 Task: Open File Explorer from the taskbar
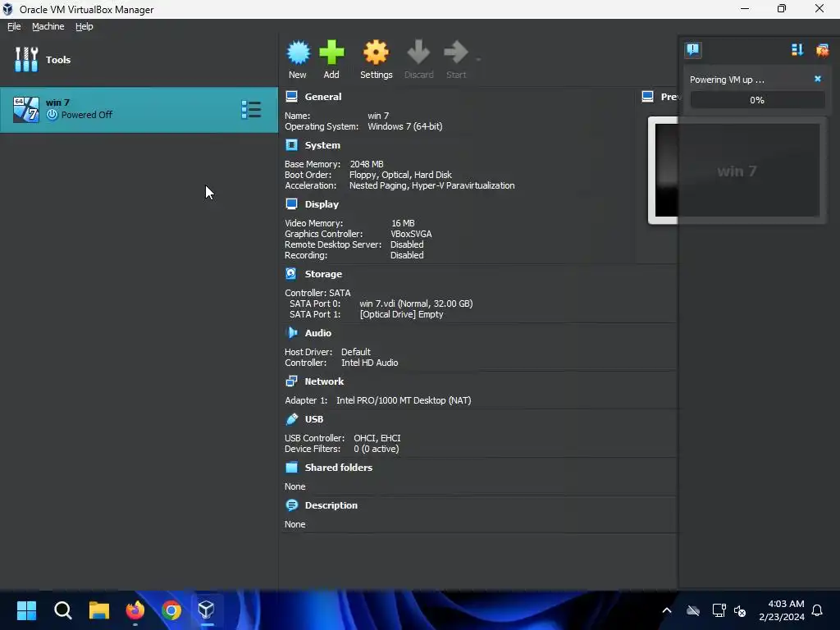click(x=99, y=609)
